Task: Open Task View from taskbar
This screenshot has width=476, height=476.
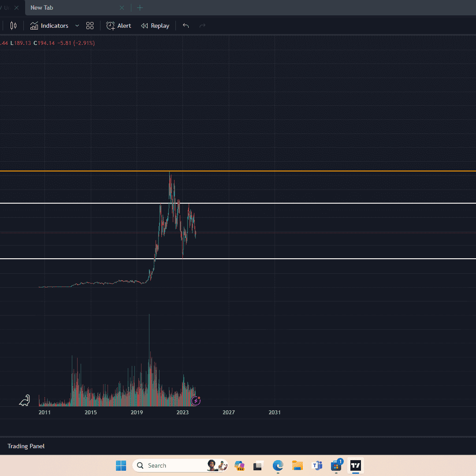Action: [x=258, y=465]
